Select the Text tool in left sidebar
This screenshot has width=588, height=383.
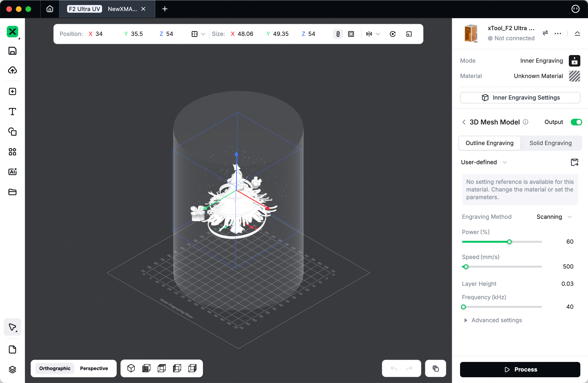tap(12, 112)
